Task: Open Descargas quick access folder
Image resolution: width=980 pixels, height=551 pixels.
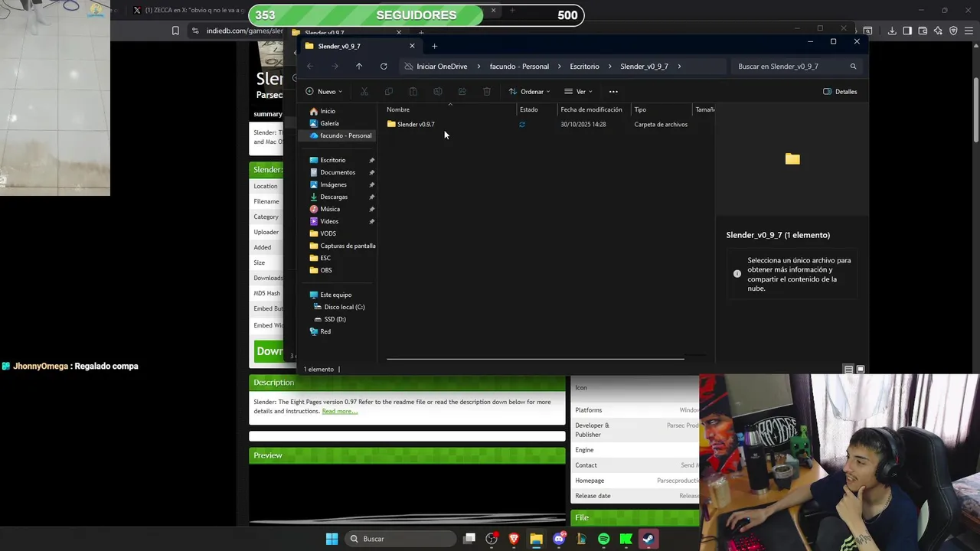Action: click(334, 197)
